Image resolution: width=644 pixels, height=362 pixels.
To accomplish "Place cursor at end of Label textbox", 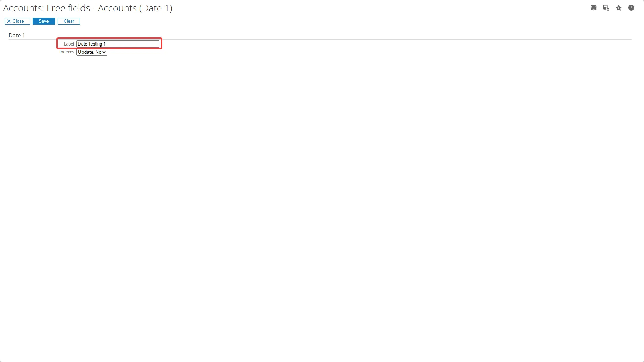I will click(155, 44).
